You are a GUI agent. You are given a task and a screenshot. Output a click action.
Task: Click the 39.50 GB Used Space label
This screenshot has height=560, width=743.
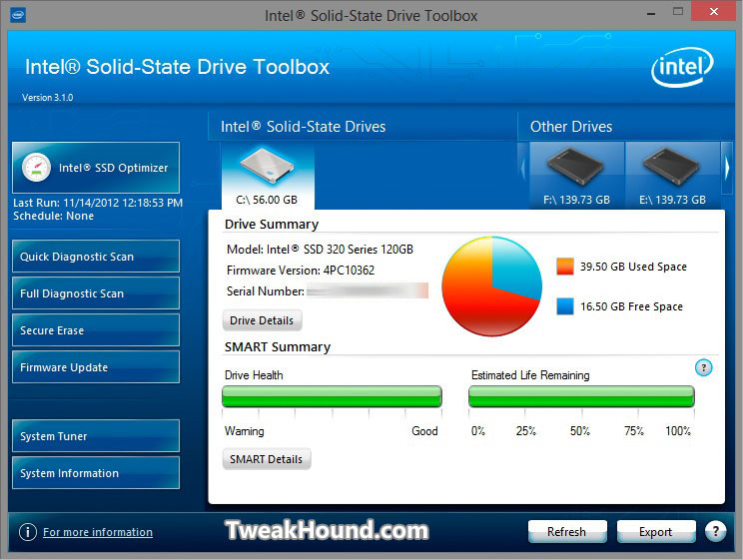pyautogui.click(x=633, y=267)
